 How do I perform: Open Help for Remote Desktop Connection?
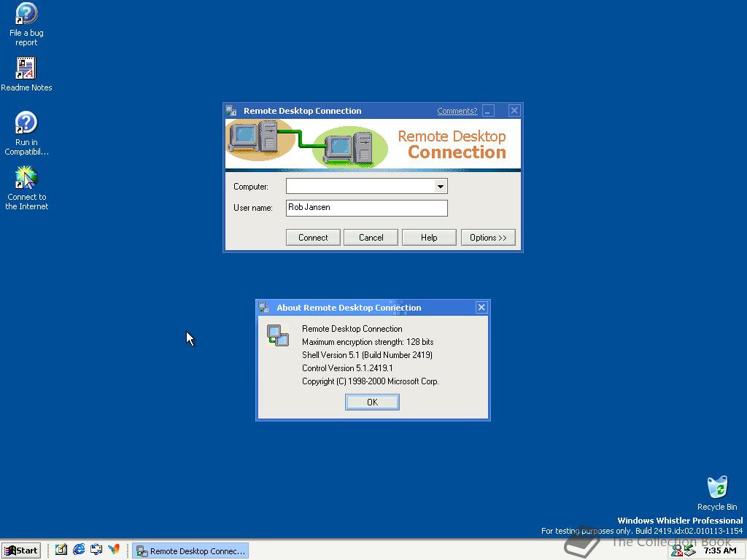[429, 237]
